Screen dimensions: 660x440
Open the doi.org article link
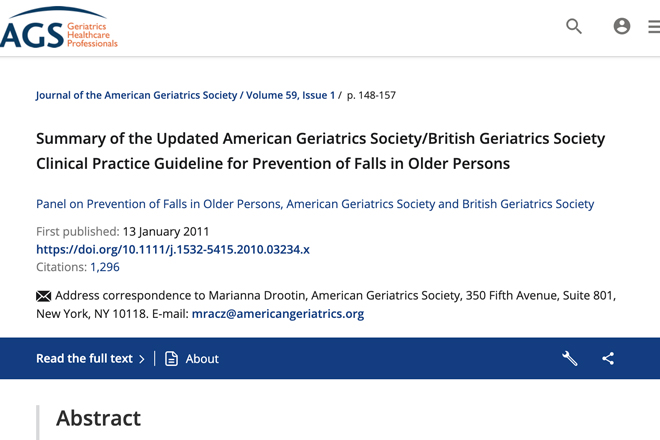(173, 250)
